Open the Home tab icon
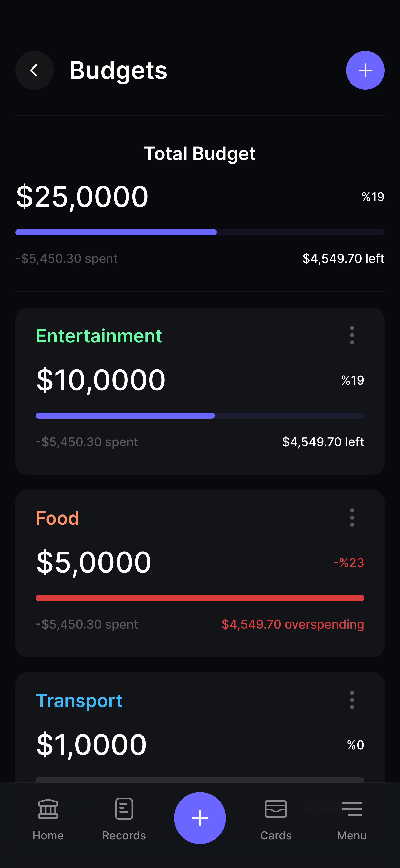The width and height of the screenshot is (400, 868). [x=48, y=809]
